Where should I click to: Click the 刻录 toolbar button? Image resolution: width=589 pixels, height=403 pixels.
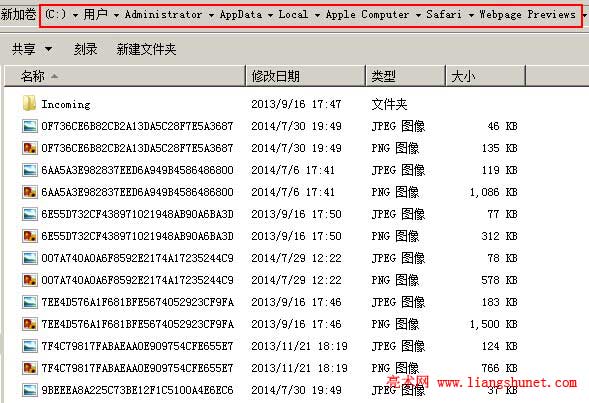coord(85,49)
